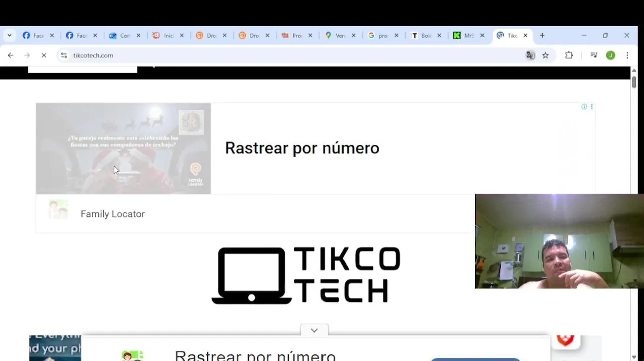This screenshot has width=644, height=361.
Task: Close the Google 'pro' tab
Action: coord(396,36)
